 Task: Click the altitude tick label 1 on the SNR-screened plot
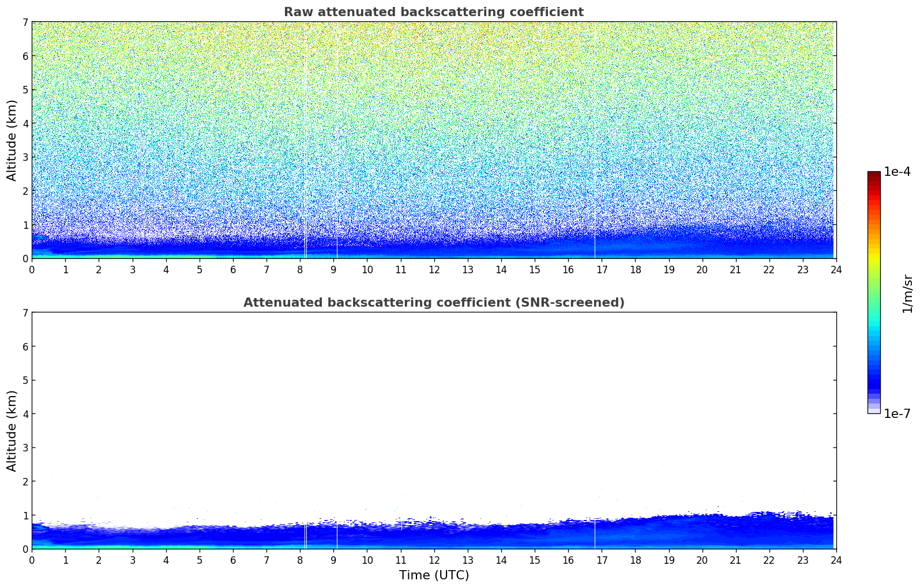tap(25, 515)
